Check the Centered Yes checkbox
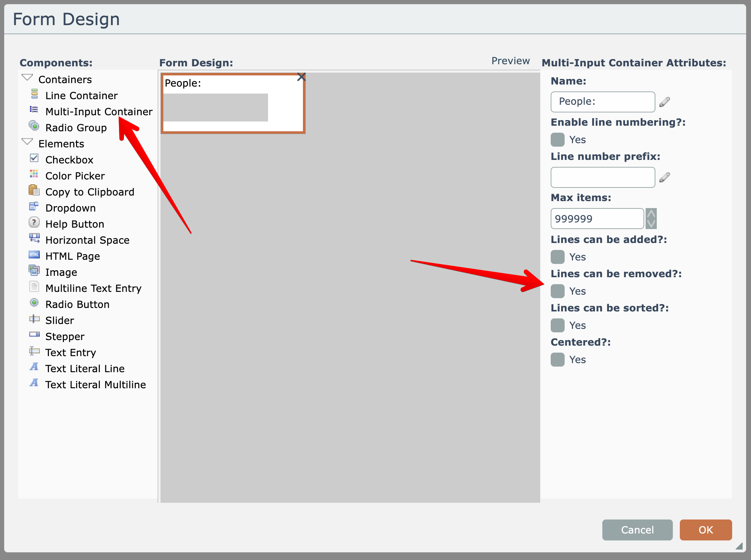Screen dimensions: 751x560 557,360
